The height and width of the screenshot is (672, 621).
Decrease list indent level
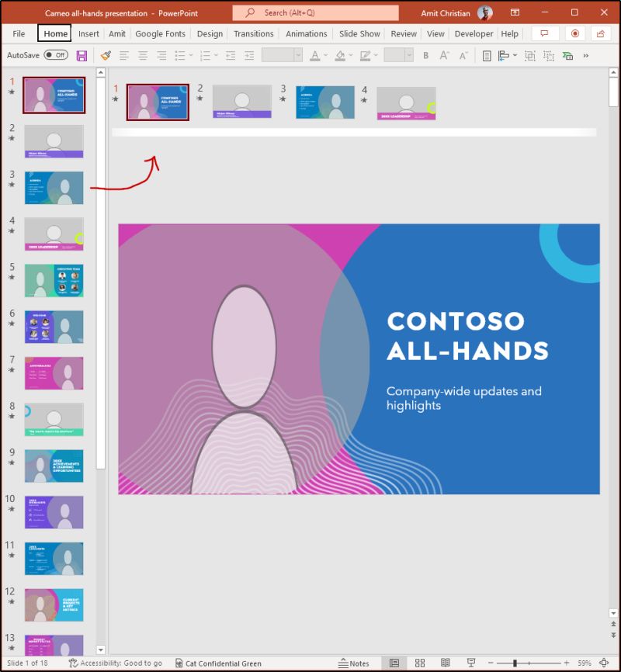pos(231,55)
